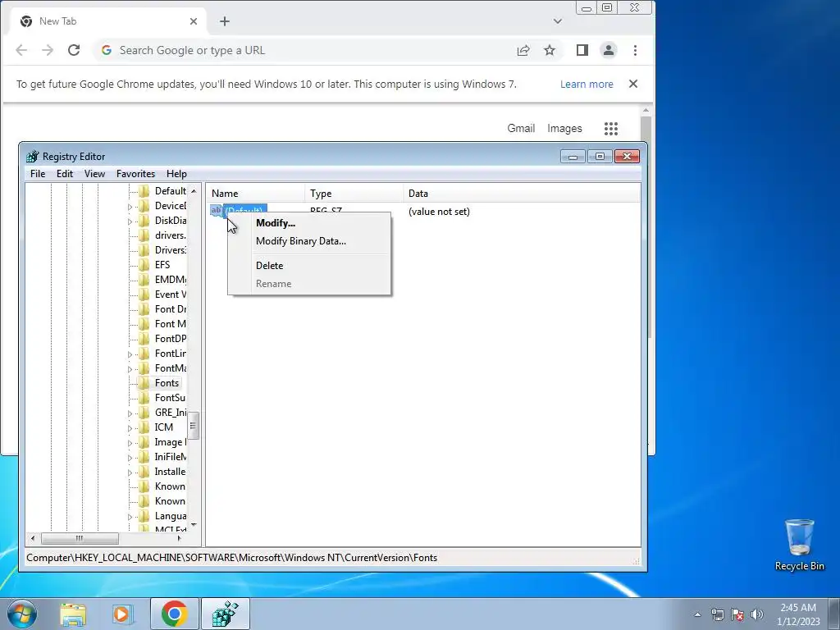Screen dimensions: 840x630
Task: Open the Windows Start menu
Action: click(22, 614)
